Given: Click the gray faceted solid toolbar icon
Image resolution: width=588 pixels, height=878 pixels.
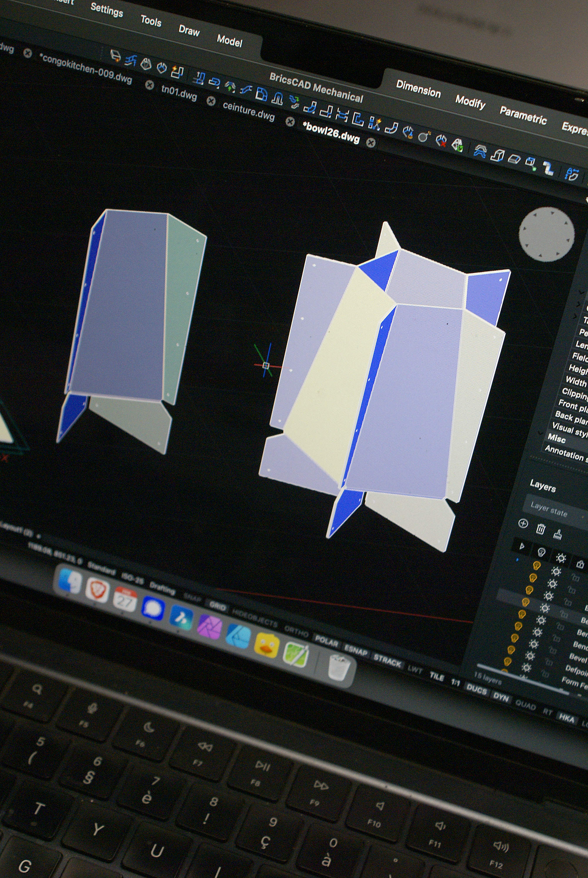Looking at the screenshot, I should (146, 64).
